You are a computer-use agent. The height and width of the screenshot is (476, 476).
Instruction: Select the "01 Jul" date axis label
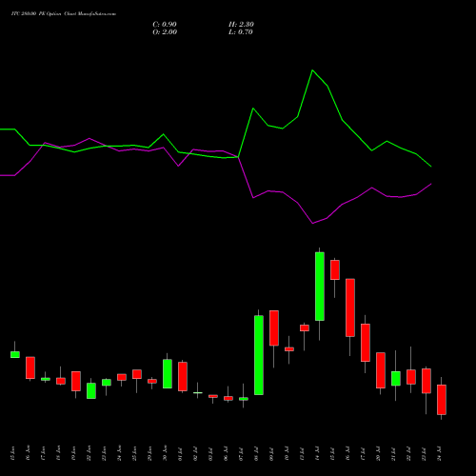(x=180, y=453)
